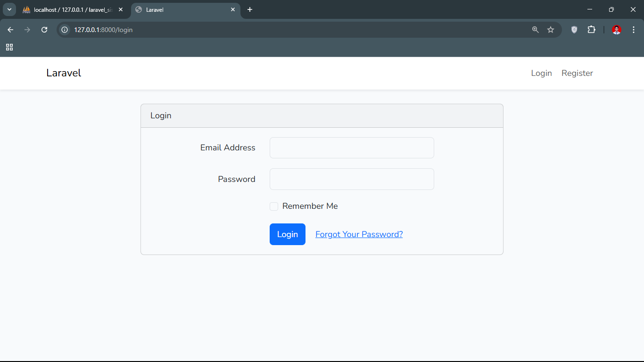Open a new browser tab
The height and width of the screenshot is (362, 644).
(250, 9)
